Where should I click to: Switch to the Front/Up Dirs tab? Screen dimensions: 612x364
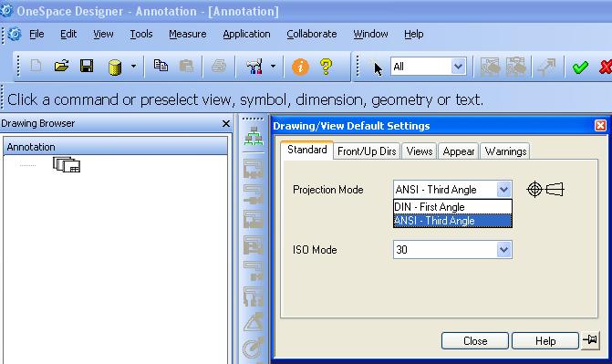pos(367,151)
